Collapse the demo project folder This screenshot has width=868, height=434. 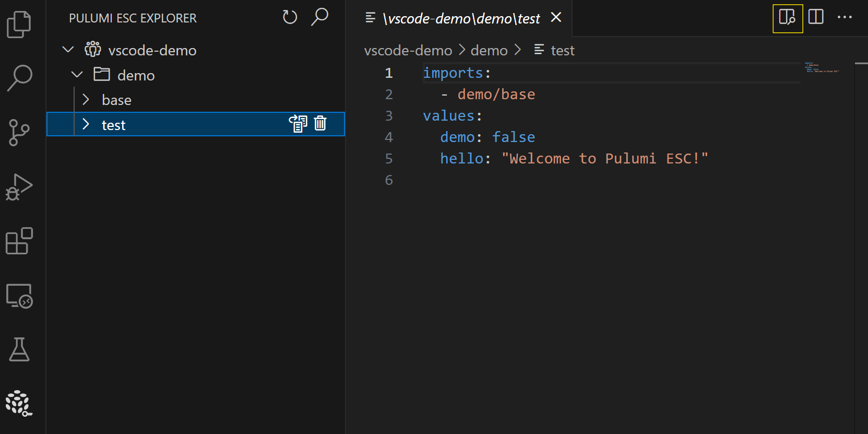click(77, 75)
